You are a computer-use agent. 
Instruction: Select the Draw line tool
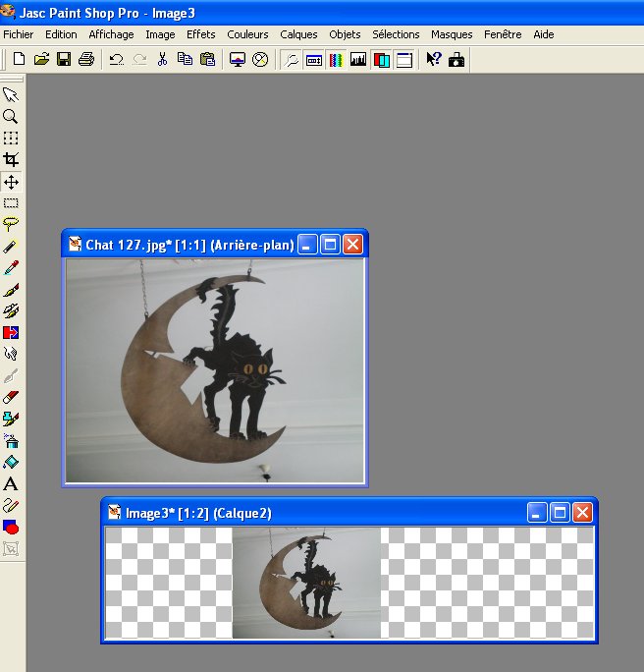(x=11, y=506)
